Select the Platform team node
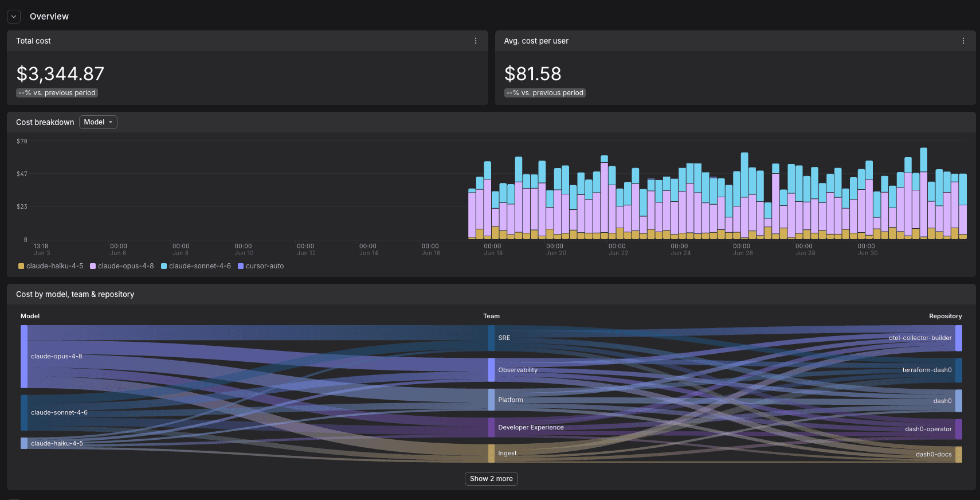Image resolution: width=980 pixels, height=500 pixels. (491, 400)
